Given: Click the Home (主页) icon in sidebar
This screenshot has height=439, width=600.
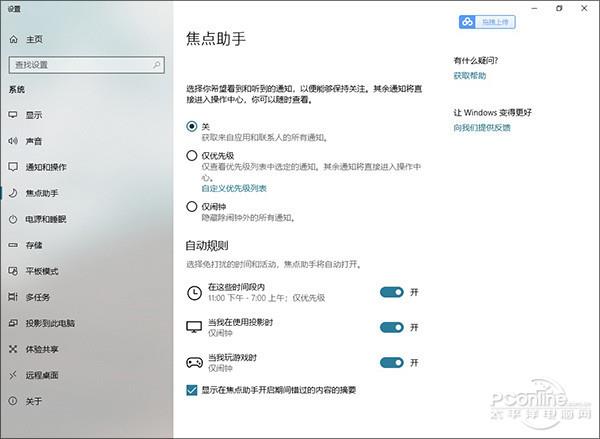Looking at the screenshot, I should [13, 39].
